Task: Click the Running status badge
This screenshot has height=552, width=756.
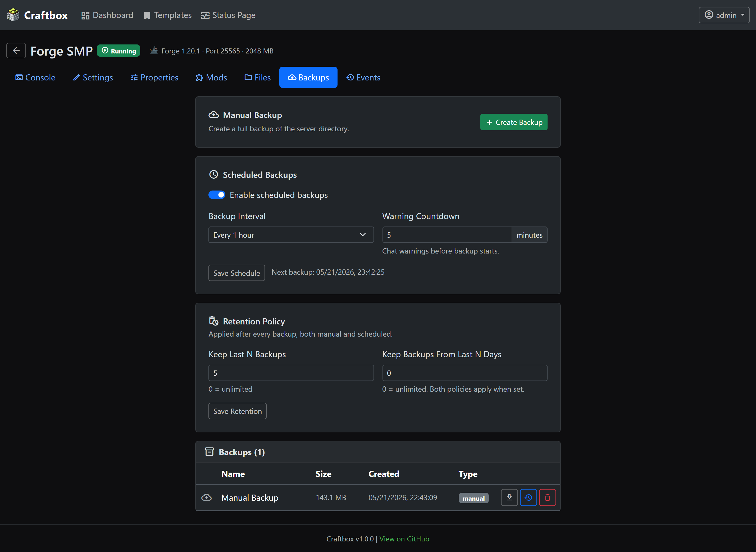Action: point(119,51)
